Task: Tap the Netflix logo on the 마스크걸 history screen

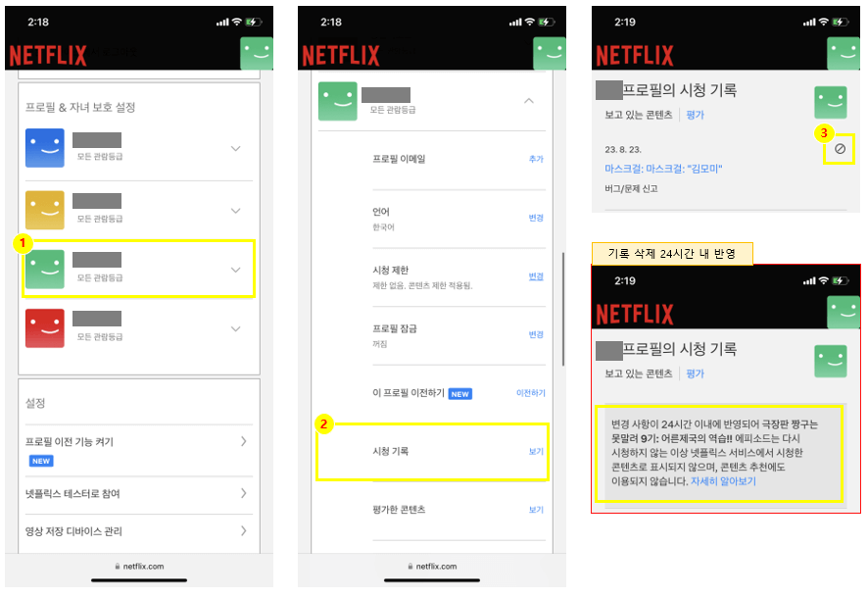Action: [x=635, y=55]
